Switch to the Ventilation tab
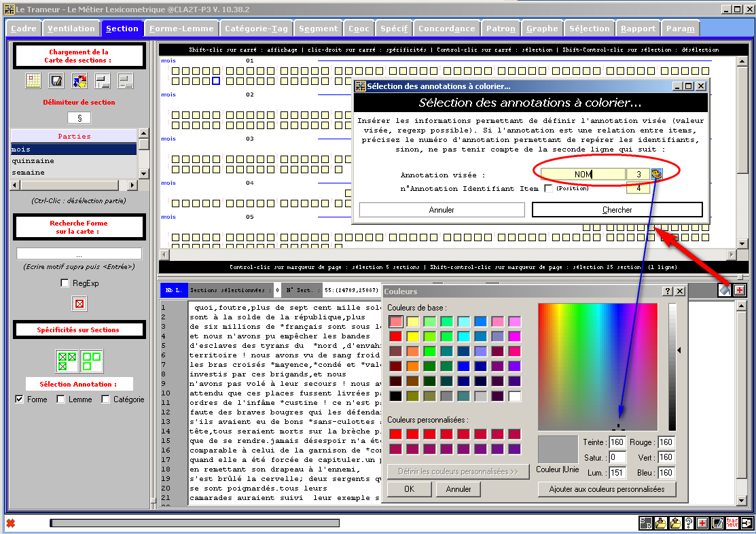This screenshot has width=756, height=534. coord(71,29)
